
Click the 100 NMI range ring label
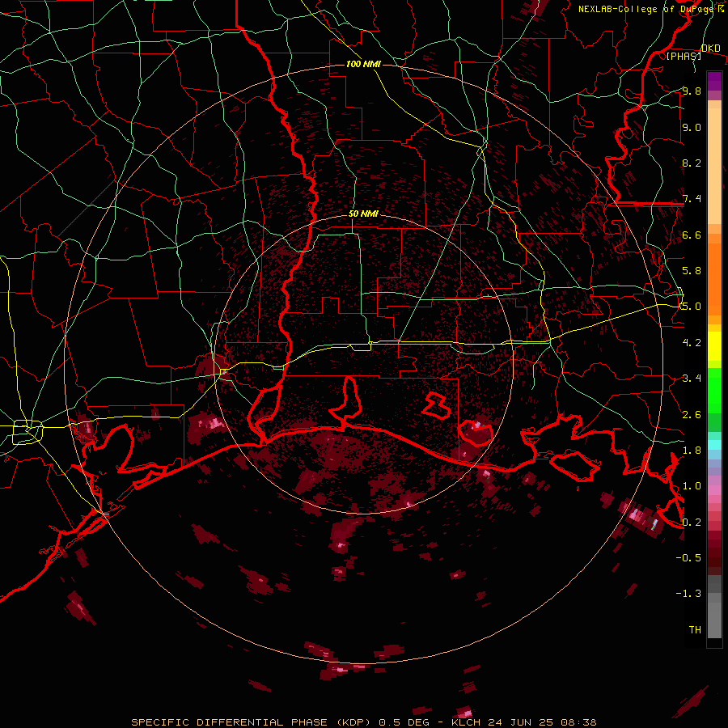click(363, 64)
